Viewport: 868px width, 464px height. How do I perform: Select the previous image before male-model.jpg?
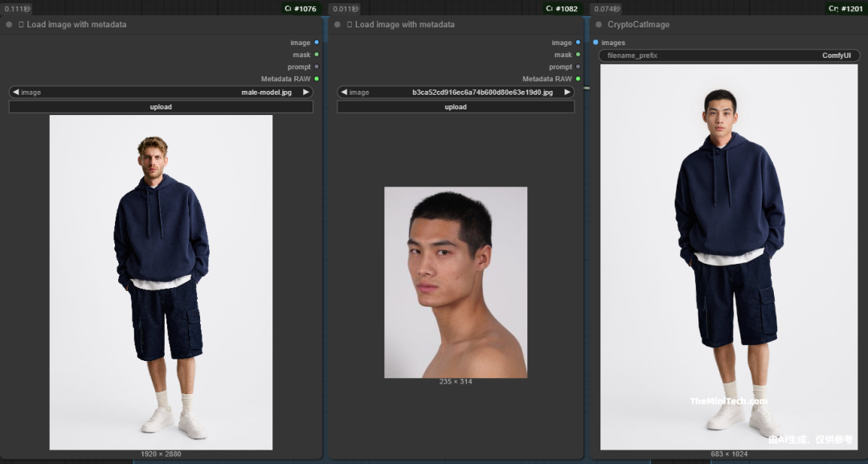[x=16, y=92]
